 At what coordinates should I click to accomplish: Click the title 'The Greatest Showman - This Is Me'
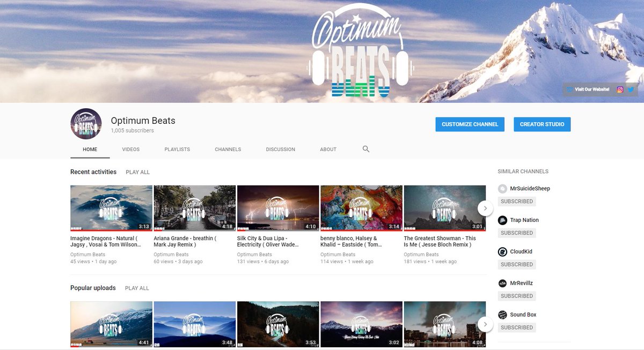point(440,241)
